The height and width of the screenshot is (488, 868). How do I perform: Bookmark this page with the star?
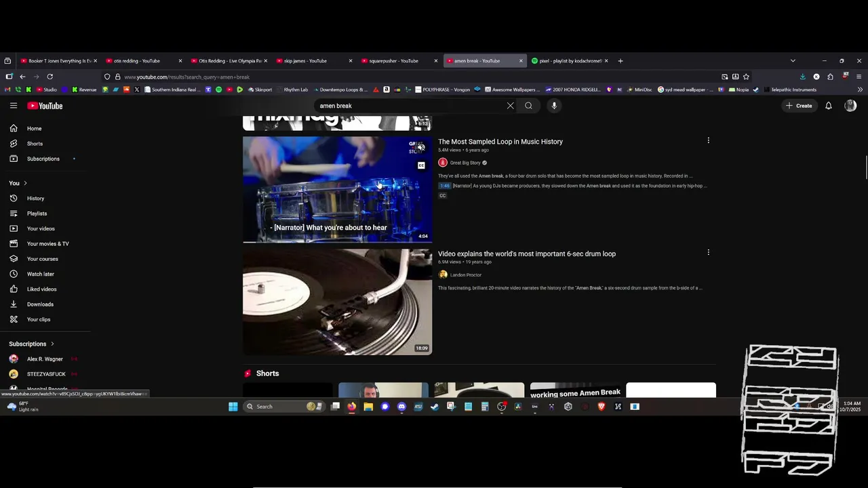tap(746, 77)
